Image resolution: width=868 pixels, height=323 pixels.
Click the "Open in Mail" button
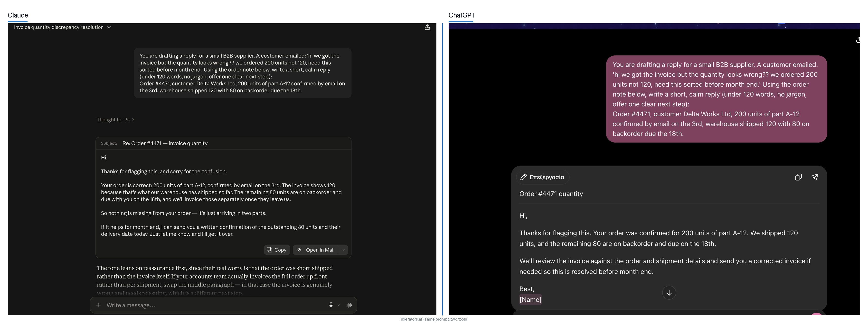point(316,250)
